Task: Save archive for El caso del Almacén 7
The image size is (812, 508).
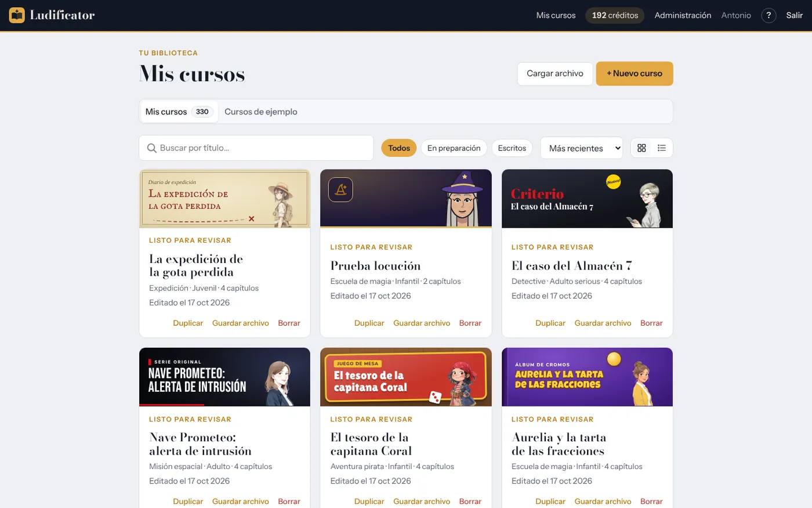Action: click(603, 323)
